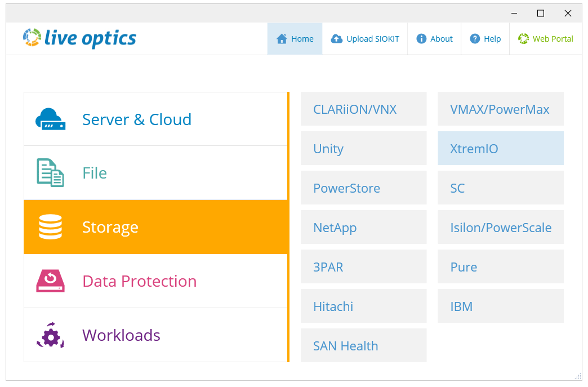Screen dimensions: 588x387
Task: Click the window resize grip
Action: click(x=578, y=376)
